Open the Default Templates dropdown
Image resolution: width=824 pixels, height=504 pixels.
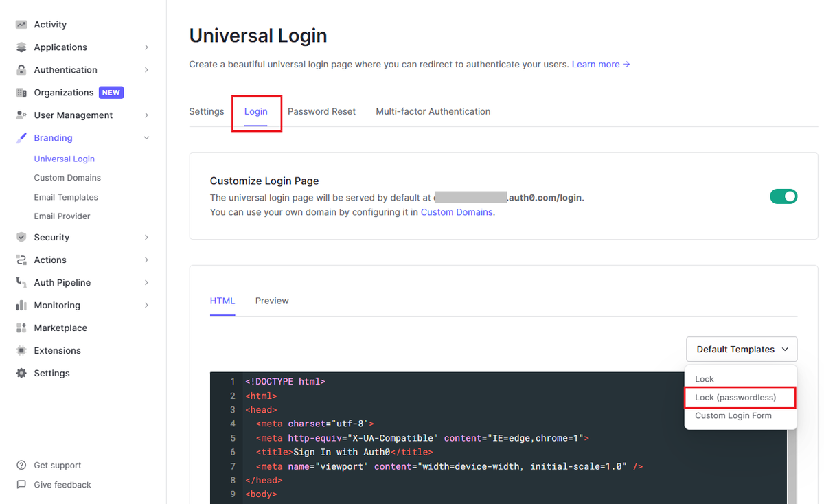tap(742, 350)
